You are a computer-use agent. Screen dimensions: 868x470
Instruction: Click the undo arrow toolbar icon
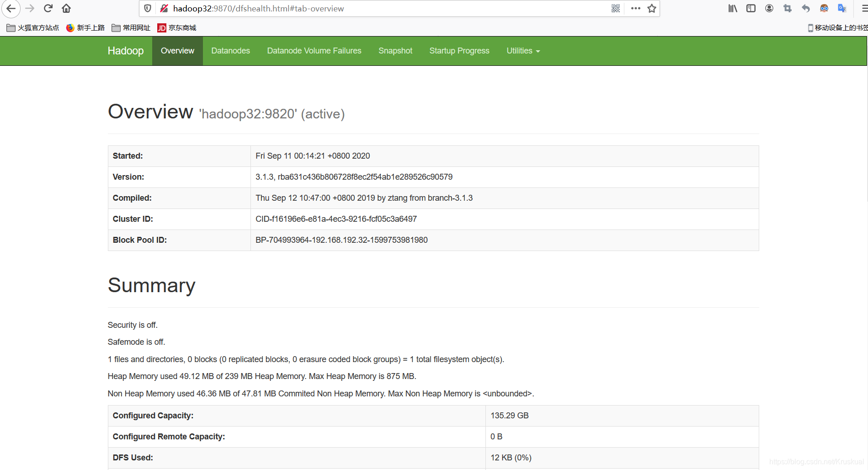click(x=806, y=8)
